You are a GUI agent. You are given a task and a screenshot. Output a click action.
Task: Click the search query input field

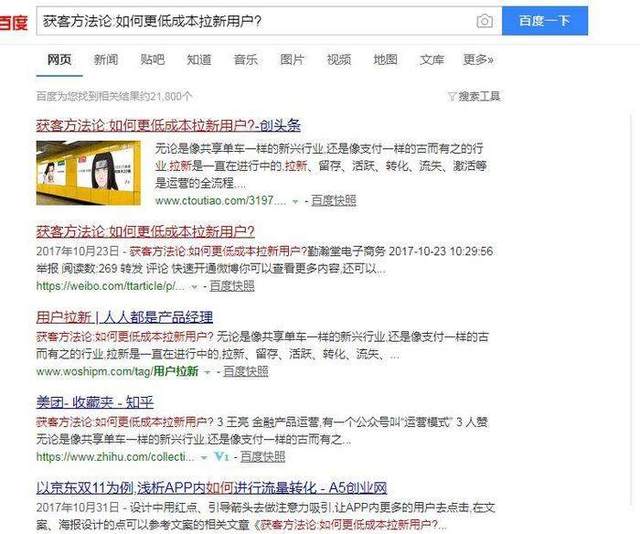[x=255, y=21]
